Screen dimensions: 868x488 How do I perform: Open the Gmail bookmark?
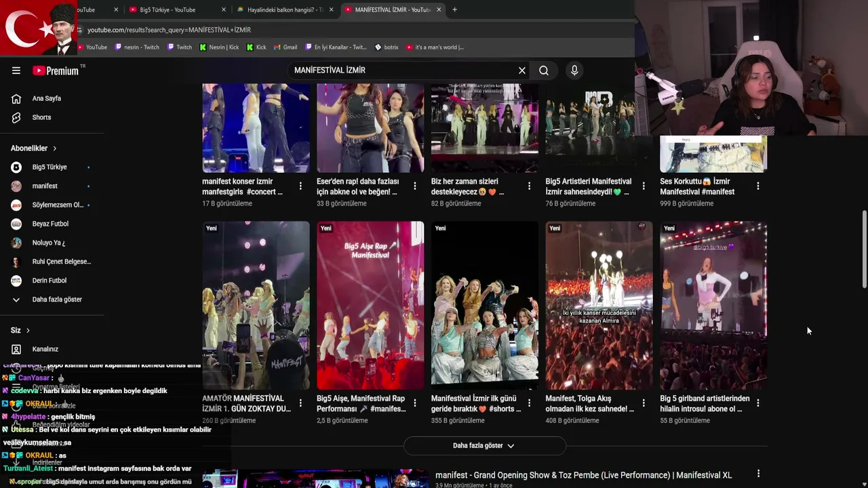(285, 47)
